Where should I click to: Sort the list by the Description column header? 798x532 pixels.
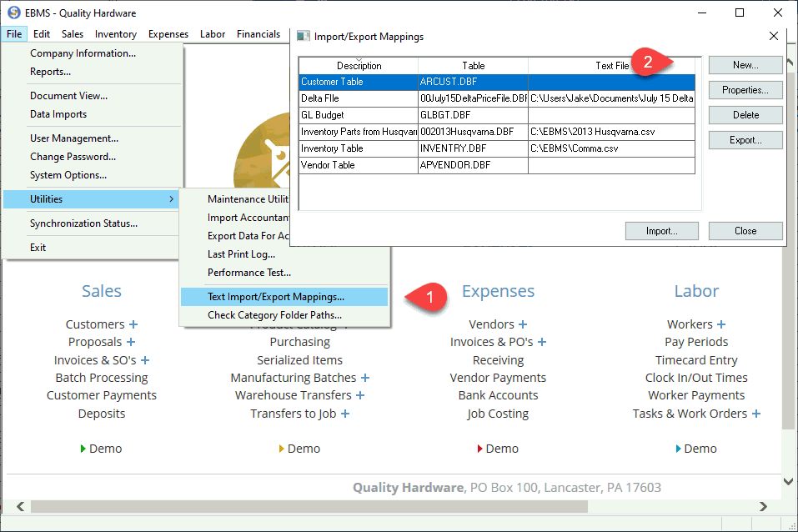click(x=359, y=66)
